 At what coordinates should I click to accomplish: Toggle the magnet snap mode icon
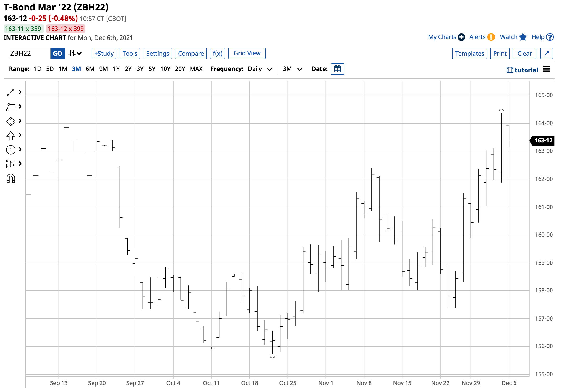coord(10,179)
